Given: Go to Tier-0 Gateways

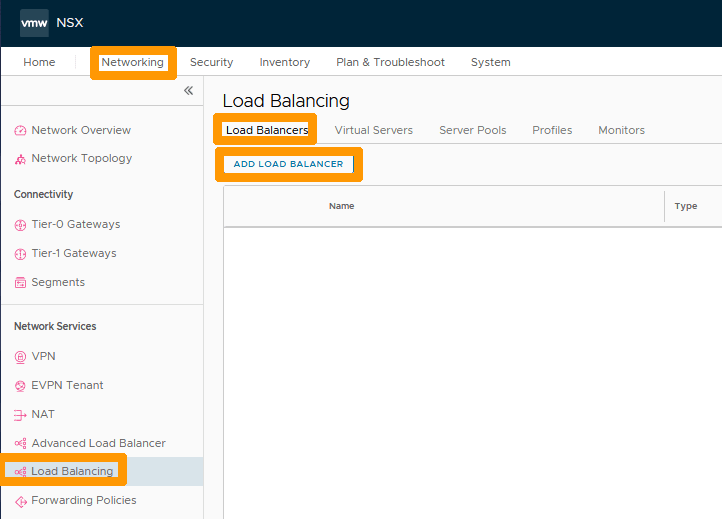Looking at the screenshot, I should (76, 224).
